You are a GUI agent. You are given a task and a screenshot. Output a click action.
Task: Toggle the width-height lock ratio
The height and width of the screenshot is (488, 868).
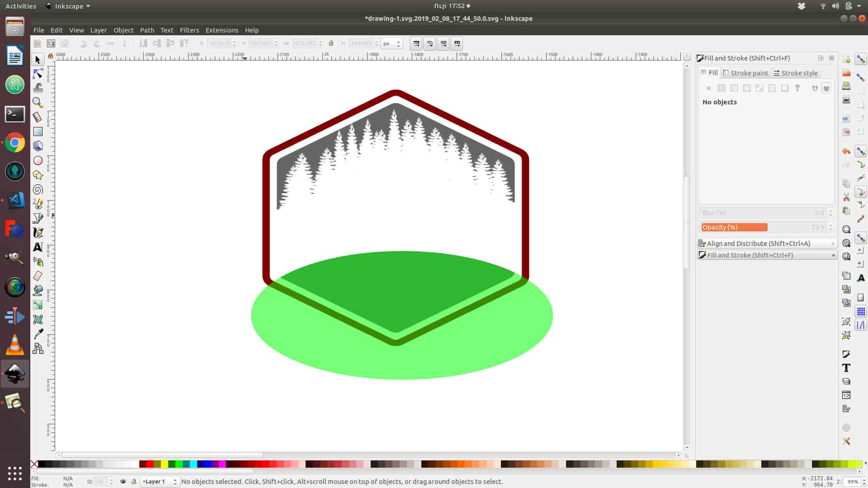point(331,43)
